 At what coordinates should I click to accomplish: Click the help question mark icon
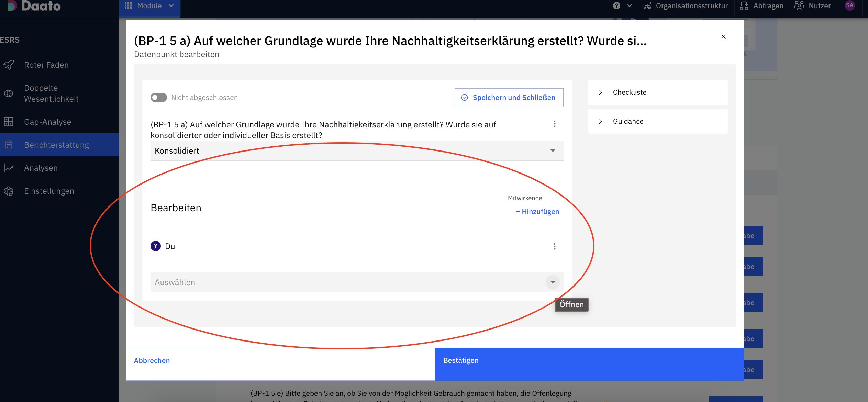pos(616,6)
